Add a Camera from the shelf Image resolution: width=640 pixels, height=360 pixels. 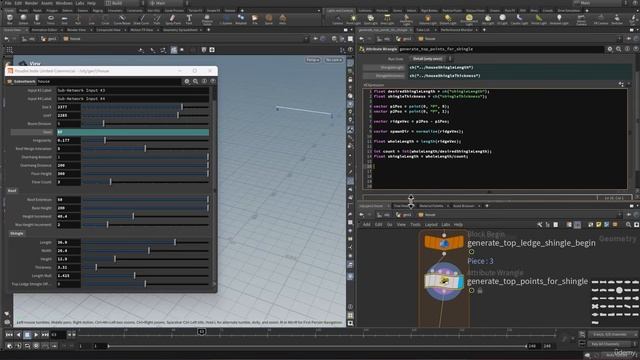tap(338, 19)
